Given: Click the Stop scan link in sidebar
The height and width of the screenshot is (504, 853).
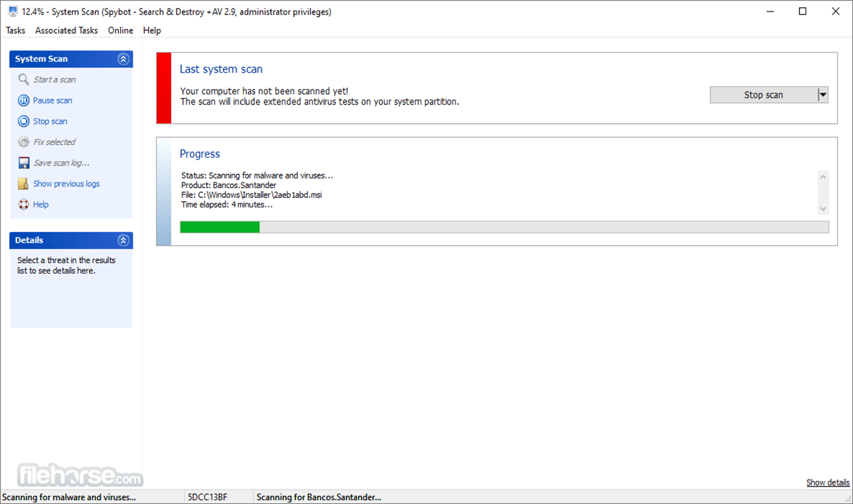Looking at the screenshot, I should [50, 121].
